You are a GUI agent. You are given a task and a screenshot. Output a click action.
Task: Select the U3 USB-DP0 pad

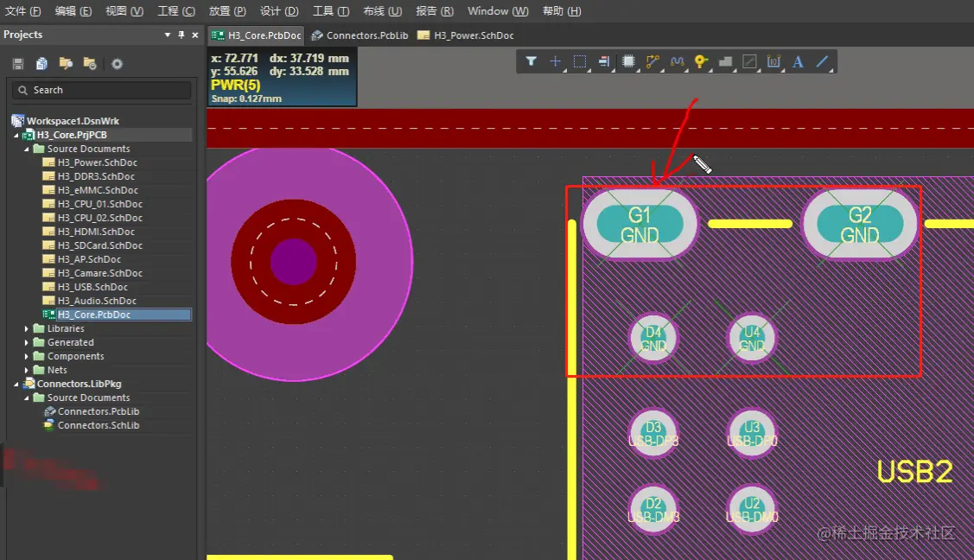752,433
